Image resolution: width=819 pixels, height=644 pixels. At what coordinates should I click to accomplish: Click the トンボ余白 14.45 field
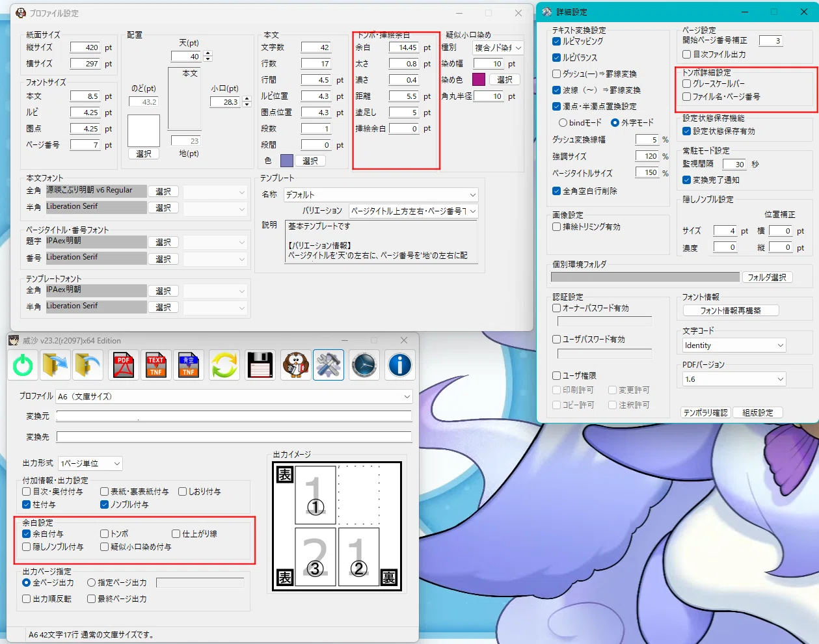(x=404, y=47)
